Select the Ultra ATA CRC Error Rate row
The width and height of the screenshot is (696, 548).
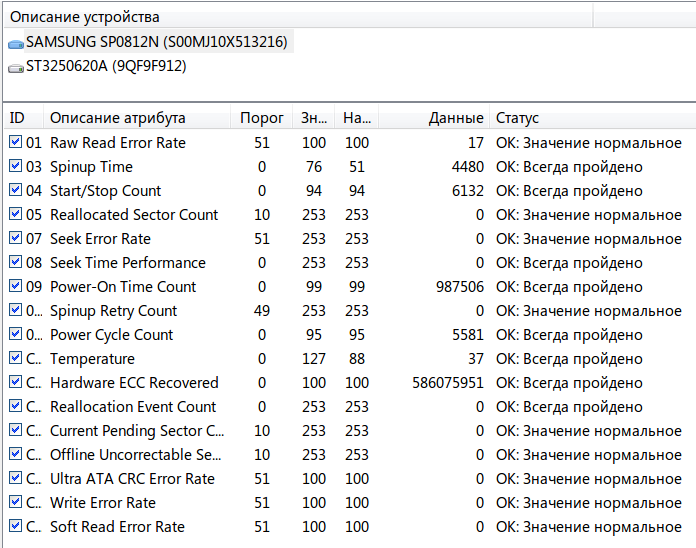(x=132, y=479)
